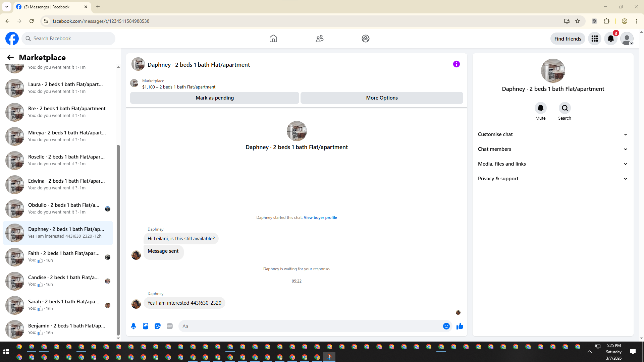Image resolution: width=644 pixels, height=362 pixels.
Task: Click the system clock showing 5:25 PM
Action: coord(614,352)
